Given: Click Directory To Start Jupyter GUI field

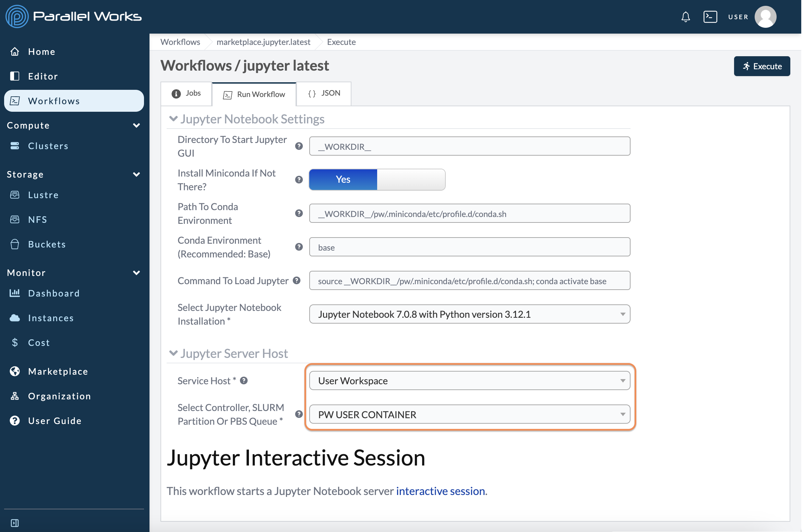Looking at the screenshot, I should 469,146.
